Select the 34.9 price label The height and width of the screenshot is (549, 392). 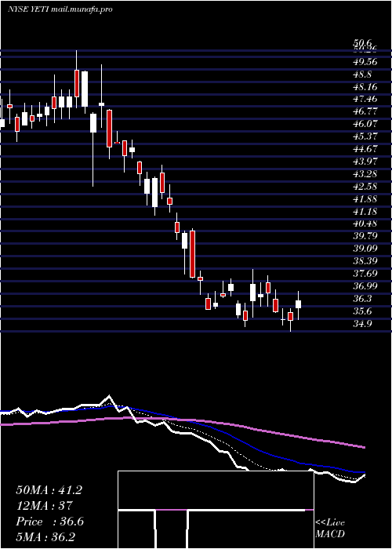coord(362,323)
